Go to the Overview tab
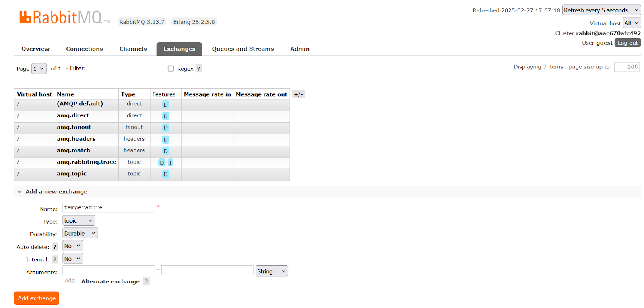 click(x=35, y=49)
